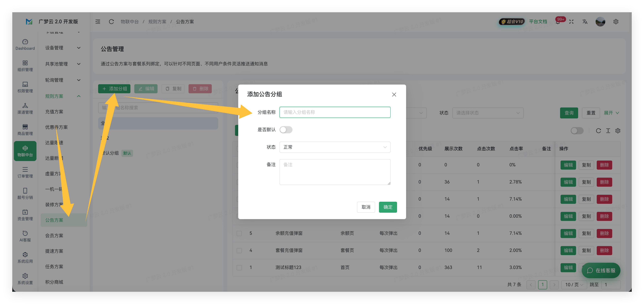Check the row checkbox for 套餐充值弹窗
This screenshot has width=644, height=304.
click(239, 250)
